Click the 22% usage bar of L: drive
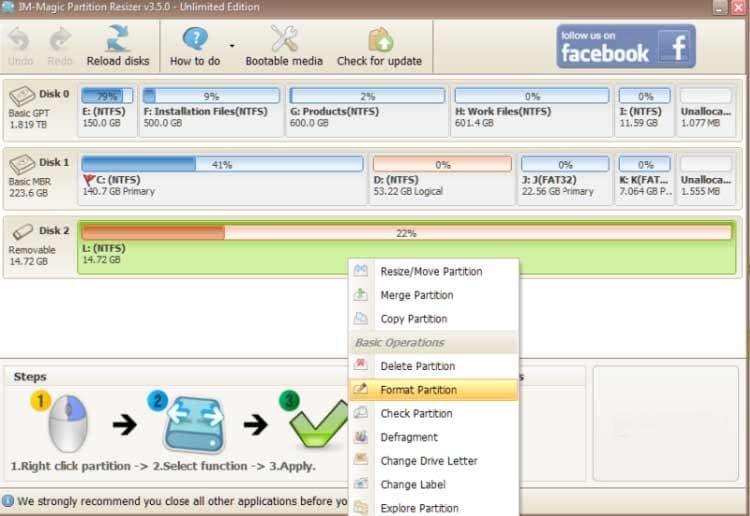This screenshot has width=750, height=516. click(407, 233)
